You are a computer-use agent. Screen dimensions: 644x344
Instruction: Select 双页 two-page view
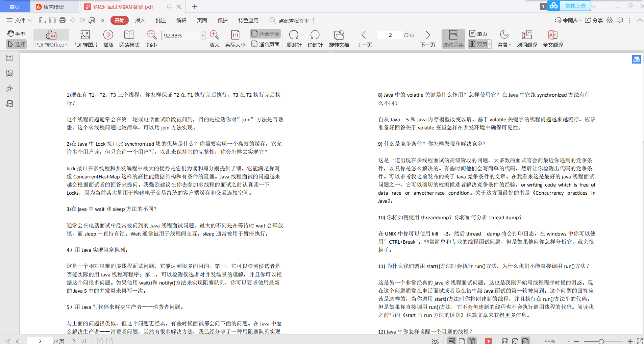pos(478,44)
